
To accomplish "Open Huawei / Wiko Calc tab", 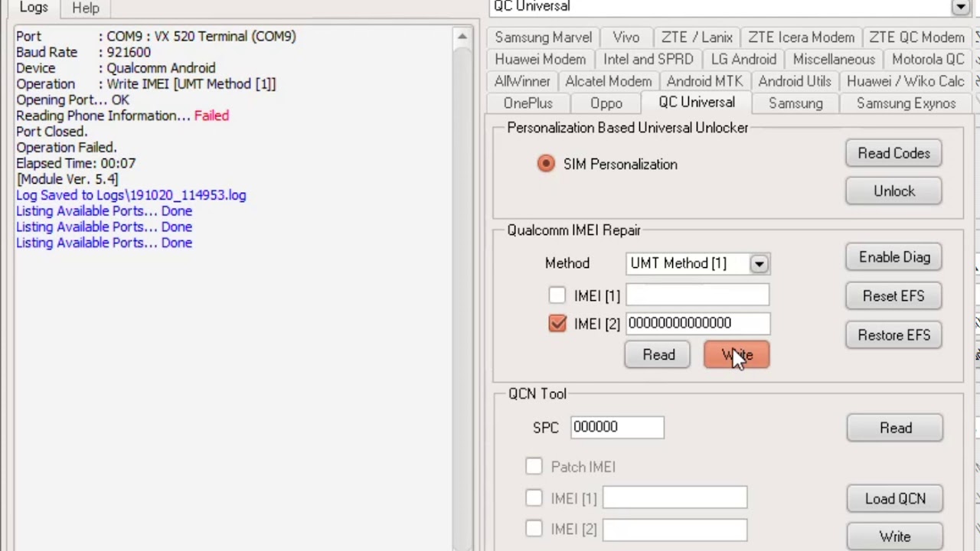I will (905, 81).
